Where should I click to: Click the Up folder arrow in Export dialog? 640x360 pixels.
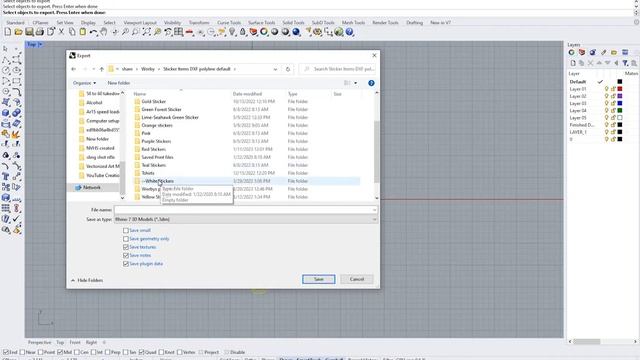click(102, 69)
